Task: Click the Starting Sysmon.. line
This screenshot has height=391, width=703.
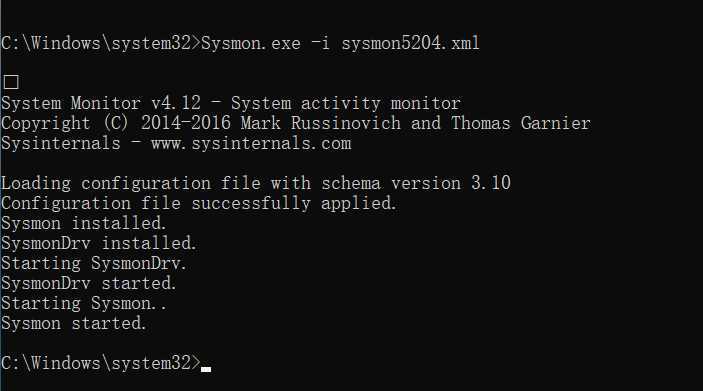Action: coord(84,304)
